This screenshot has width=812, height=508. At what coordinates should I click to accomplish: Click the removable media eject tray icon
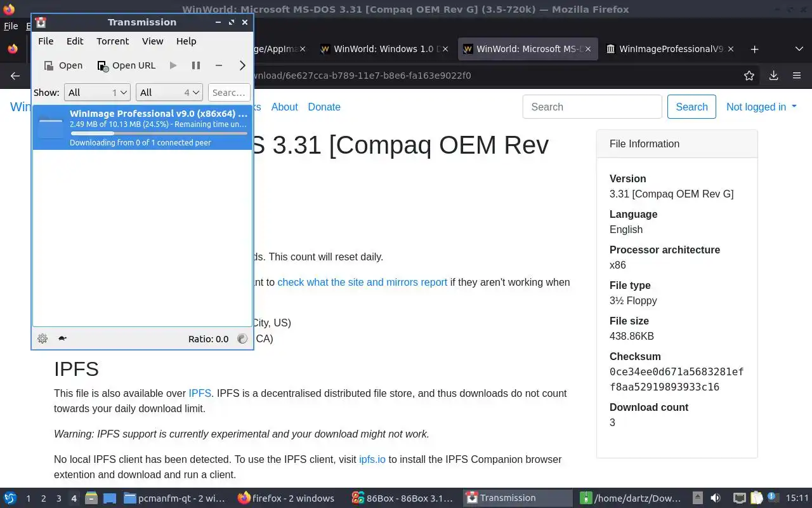(697, 498)
